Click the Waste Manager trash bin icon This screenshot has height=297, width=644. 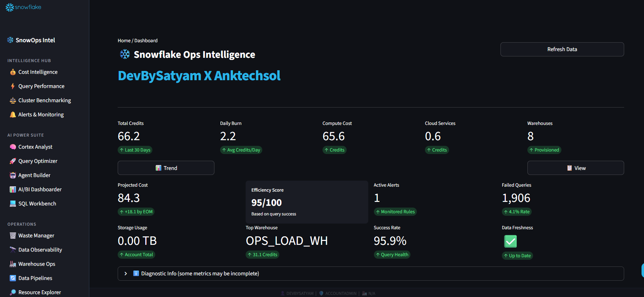tap(13, 236)
